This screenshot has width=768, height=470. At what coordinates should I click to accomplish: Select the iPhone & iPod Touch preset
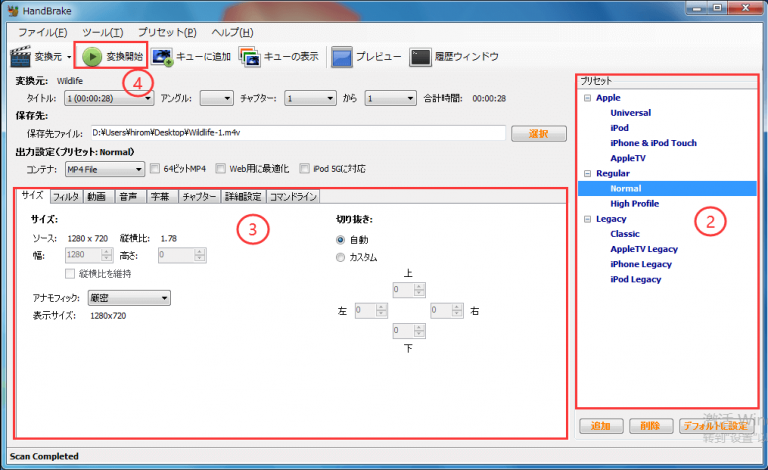click(x=653, y=143)
